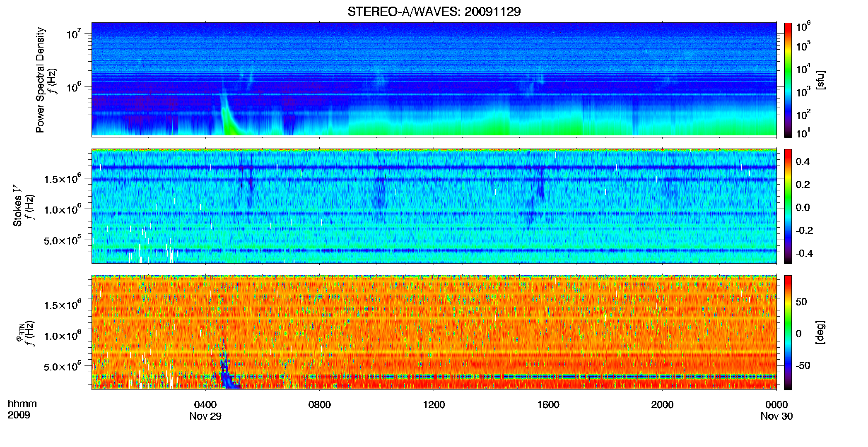The height and width of the screenshot is (447, 868).
Task: Click the hhmm time format label
Action: click(22, 404)
